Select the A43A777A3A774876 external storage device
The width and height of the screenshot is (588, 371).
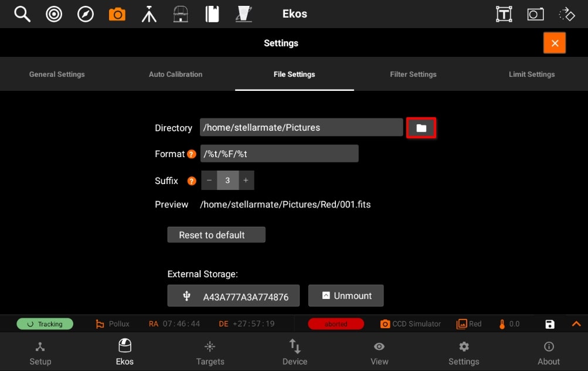[x=233, y=295]
